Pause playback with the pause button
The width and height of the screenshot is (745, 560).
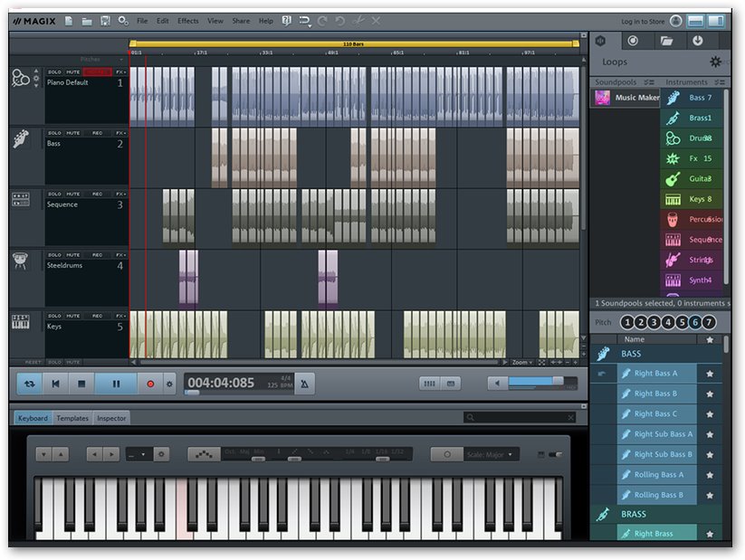click(x=116, y=384)
